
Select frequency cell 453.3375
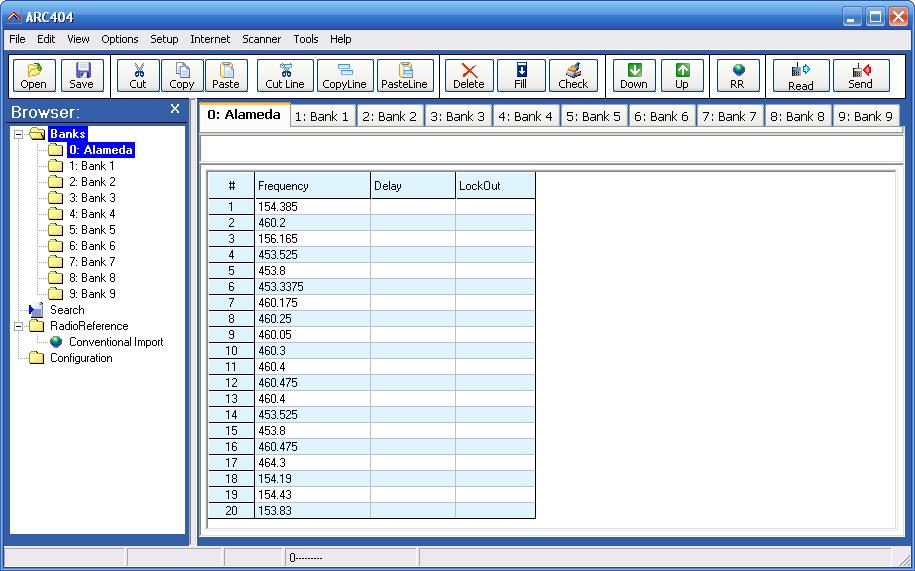[x=312, y=287]
